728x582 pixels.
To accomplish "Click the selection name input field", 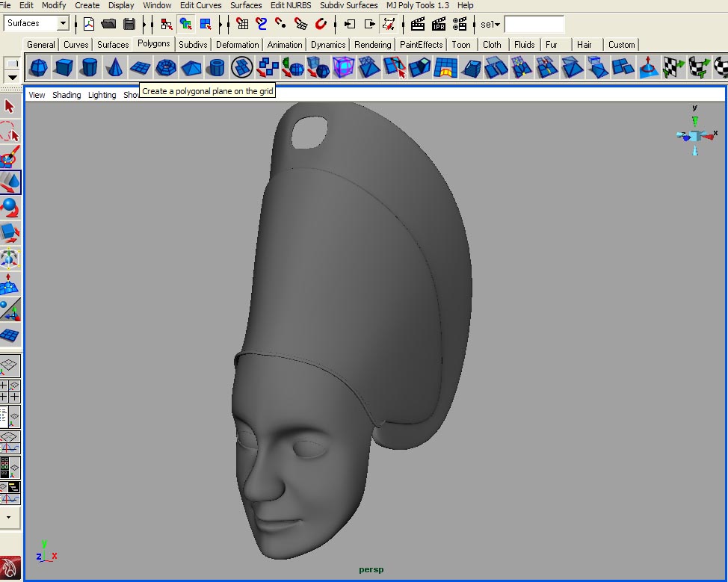I will click(x=534, y=24).
